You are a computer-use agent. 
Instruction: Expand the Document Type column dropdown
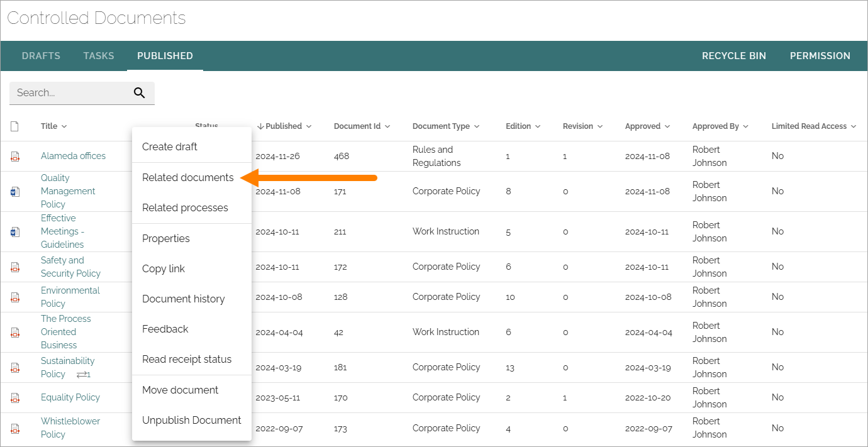pos(477,126)
